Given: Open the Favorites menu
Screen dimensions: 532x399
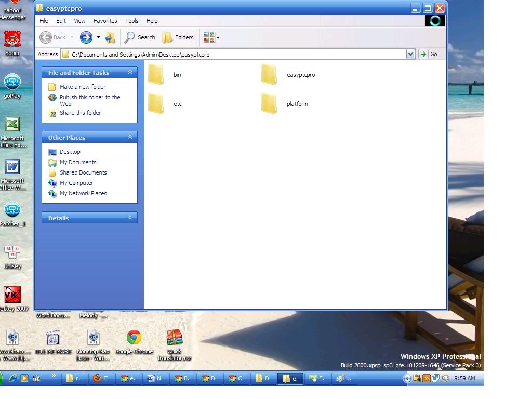Looking at the screenshot, I should coord(105,21).
